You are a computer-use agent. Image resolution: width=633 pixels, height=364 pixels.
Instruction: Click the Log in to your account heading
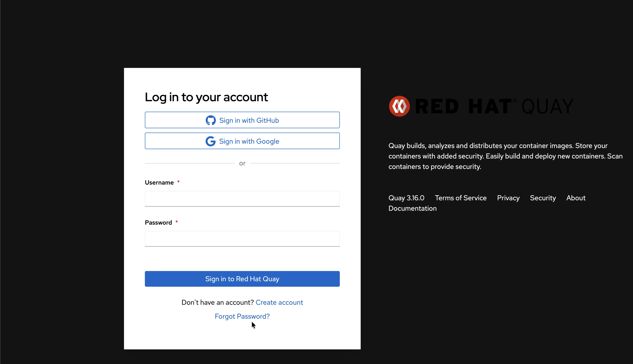206,97
